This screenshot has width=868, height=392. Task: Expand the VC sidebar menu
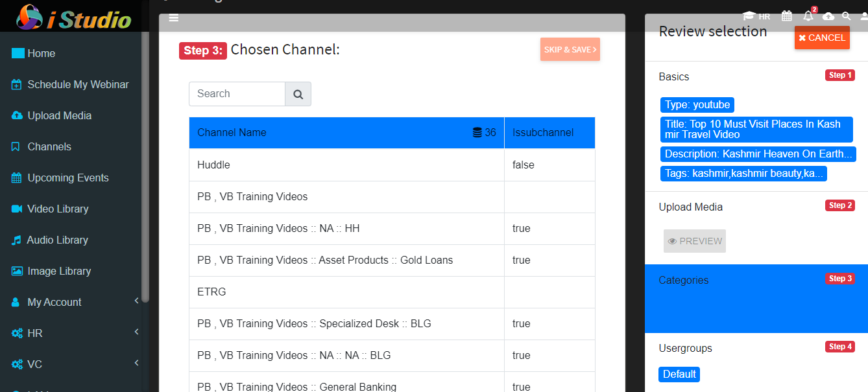tap(75, 364)
